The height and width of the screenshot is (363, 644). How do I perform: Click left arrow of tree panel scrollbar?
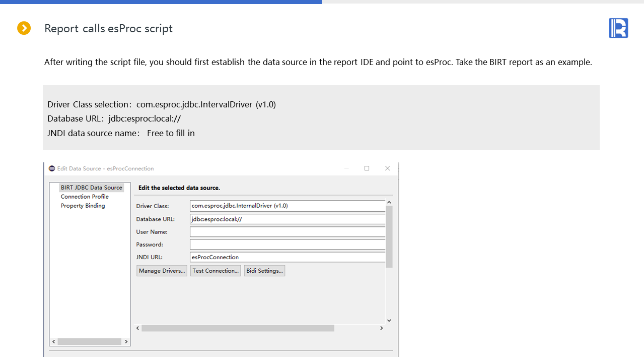tap(54, 342)
